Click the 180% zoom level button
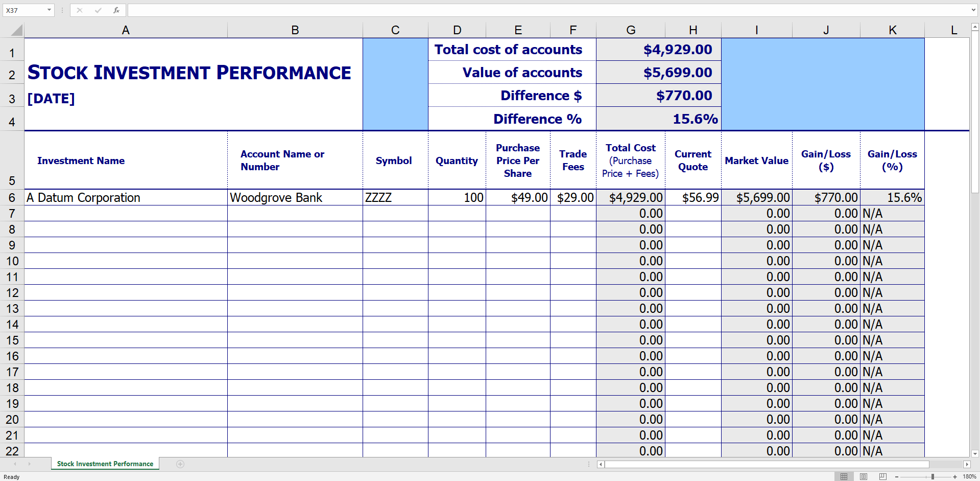The image size is (980, 481). (x=969, y=477)
